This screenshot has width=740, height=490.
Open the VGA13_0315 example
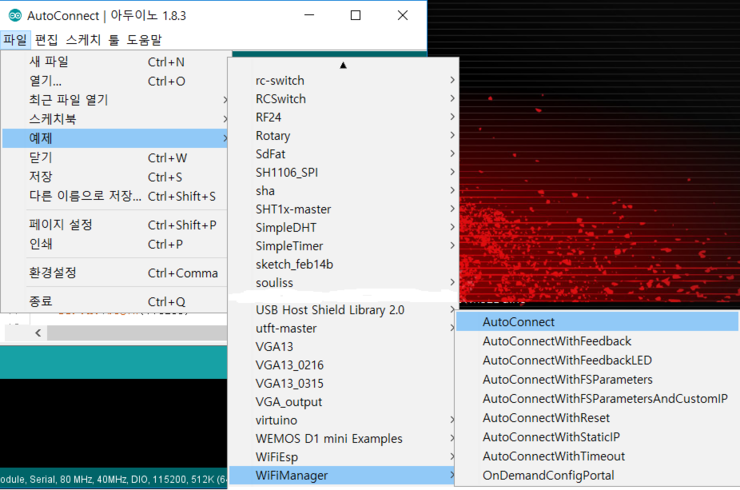(x=343, y=383)
